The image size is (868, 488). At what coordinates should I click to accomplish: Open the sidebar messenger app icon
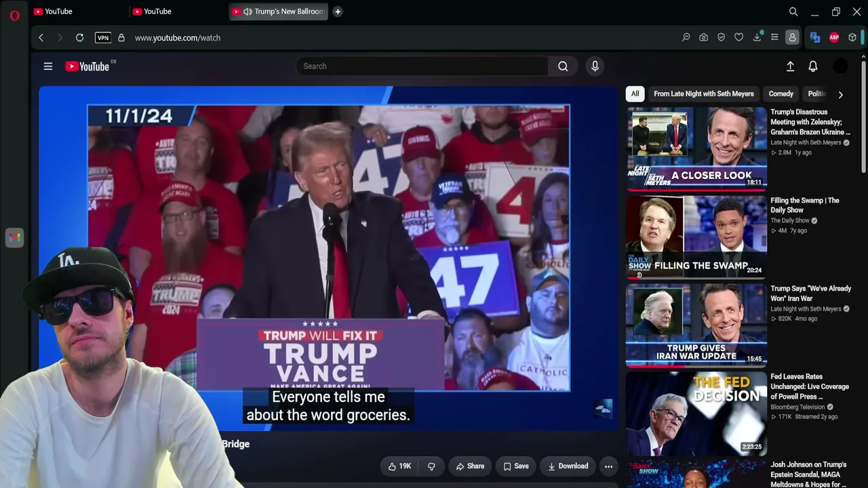click(x=14, y=237)
